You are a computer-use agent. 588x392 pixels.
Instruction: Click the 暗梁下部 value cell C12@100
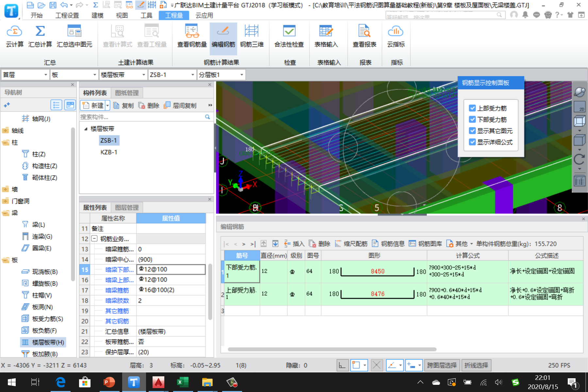click(171, 269)
